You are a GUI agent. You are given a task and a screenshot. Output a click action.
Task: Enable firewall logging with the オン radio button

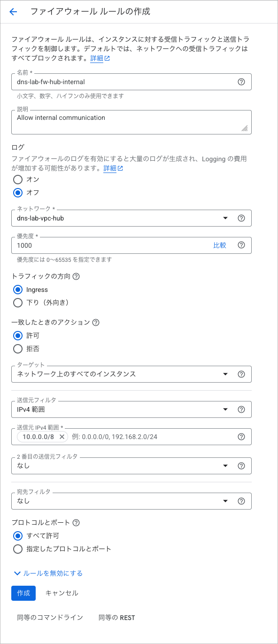click(x=17, y=180)
